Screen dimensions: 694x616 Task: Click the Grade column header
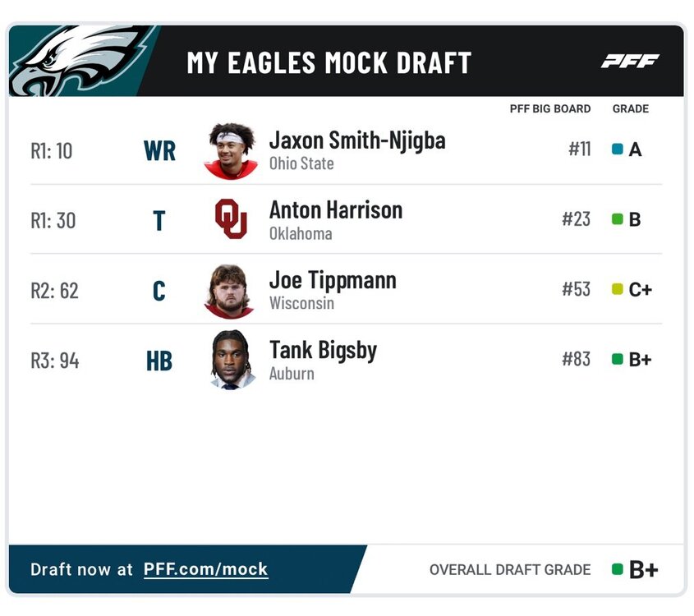point(631,108)
